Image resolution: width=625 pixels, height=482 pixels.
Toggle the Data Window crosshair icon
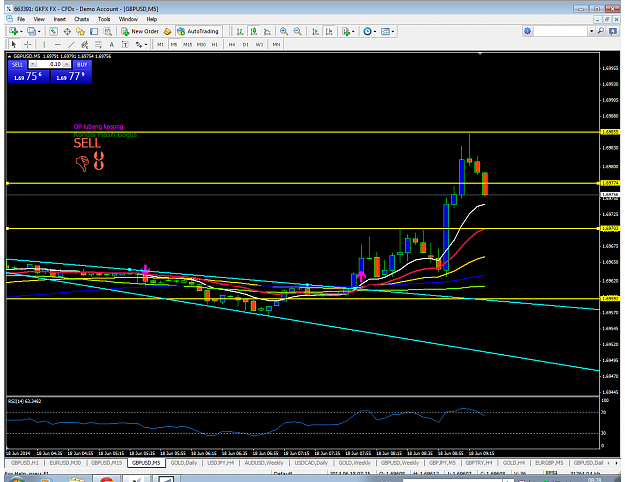click(67, 31)
